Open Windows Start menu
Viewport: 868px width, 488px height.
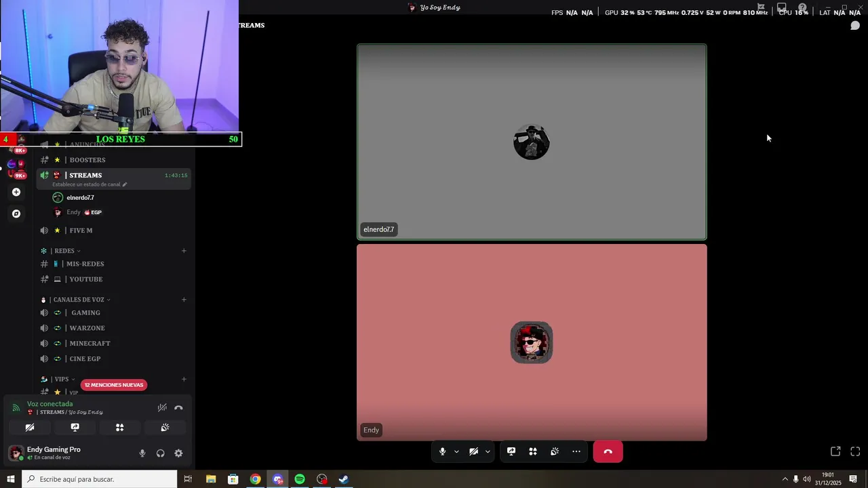tap(10, 479)
